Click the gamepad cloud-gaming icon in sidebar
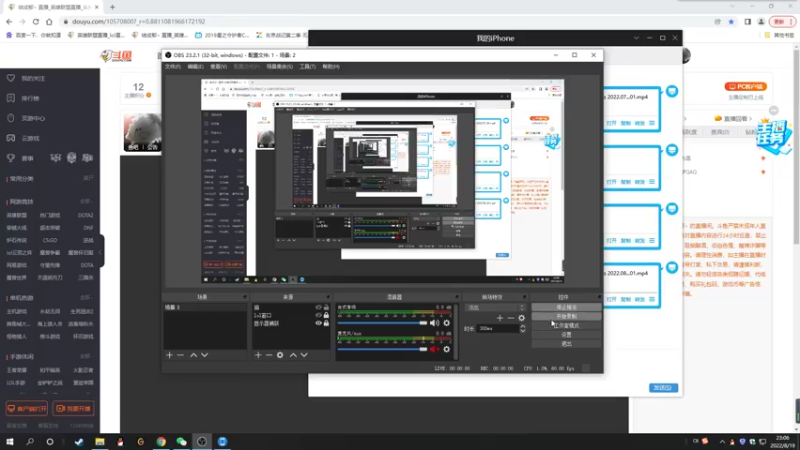Viewport: 800px width, 450px height. (11, 138)
